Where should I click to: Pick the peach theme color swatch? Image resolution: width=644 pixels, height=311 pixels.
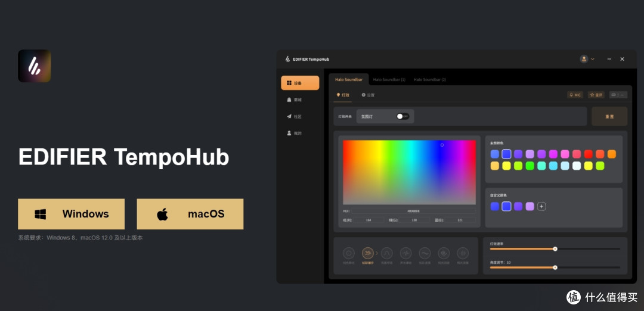(x=495, y=166)
